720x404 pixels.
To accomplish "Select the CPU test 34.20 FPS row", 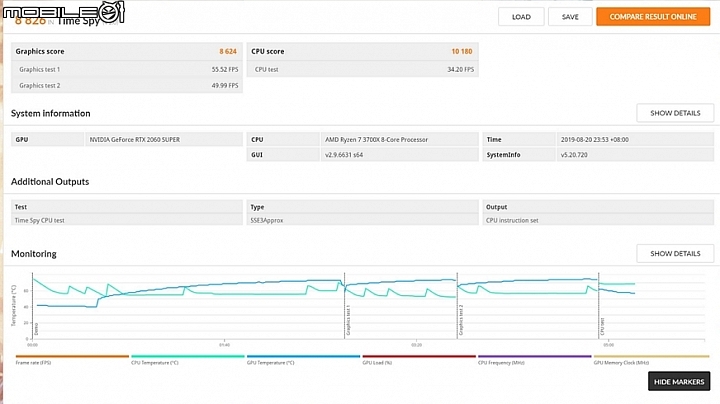I will (x=363, y=69).
